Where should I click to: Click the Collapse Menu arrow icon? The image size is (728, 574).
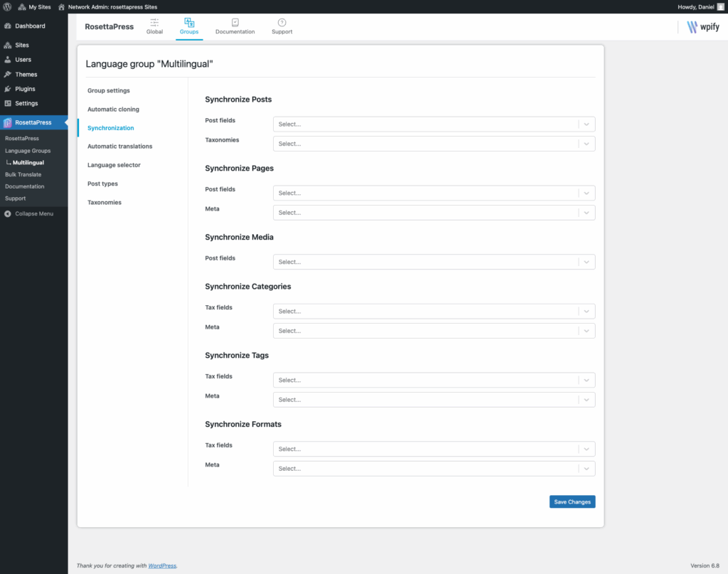click(x=8, y=213)
